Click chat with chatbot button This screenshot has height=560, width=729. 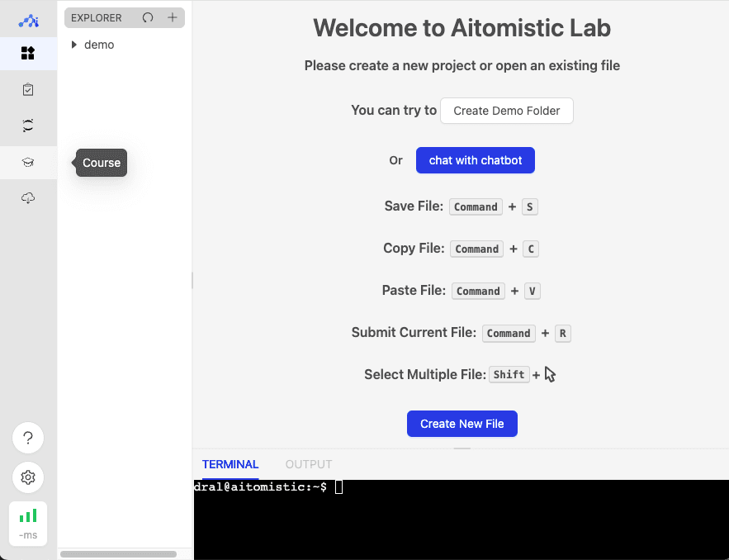click(476, 160)
